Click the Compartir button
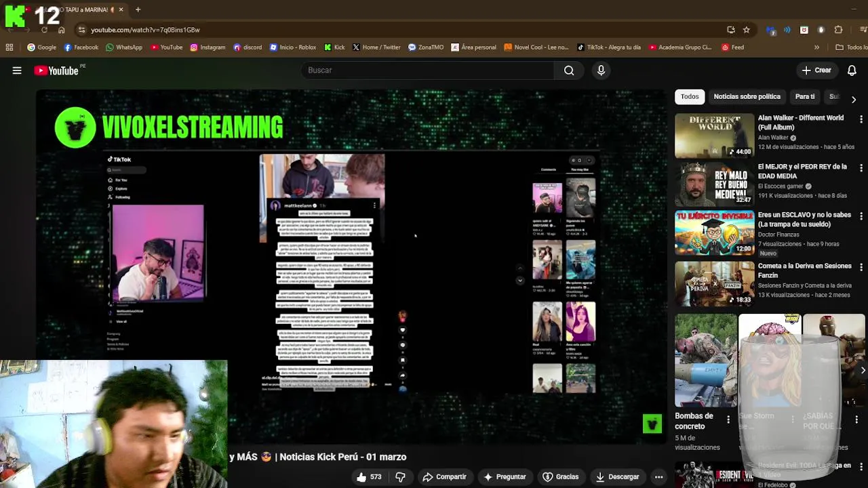Image resolution: width=868 pixels, height=488 pixels. point(444,477)
